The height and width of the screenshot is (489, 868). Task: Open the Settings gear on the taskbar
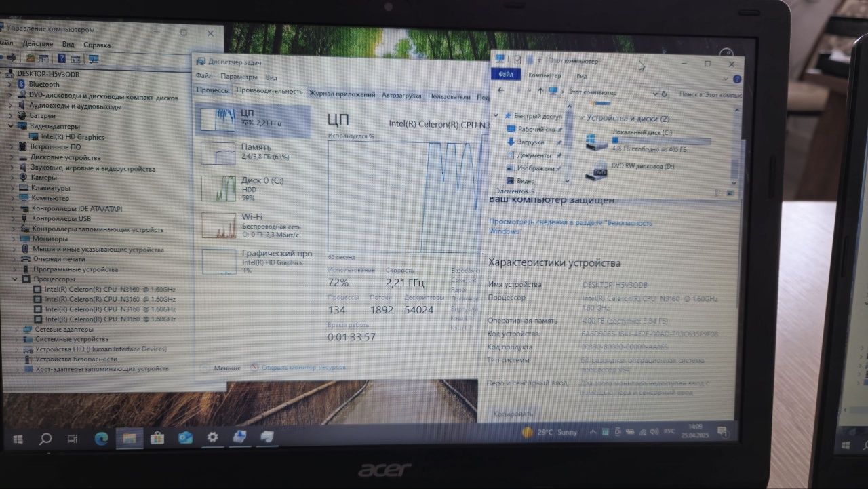[x=212, y=437]
